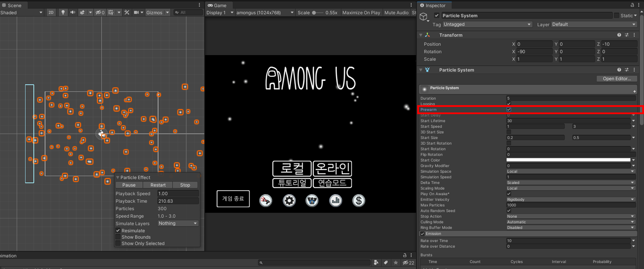Open the Static flags dropdown arrow

click(635, 15)
